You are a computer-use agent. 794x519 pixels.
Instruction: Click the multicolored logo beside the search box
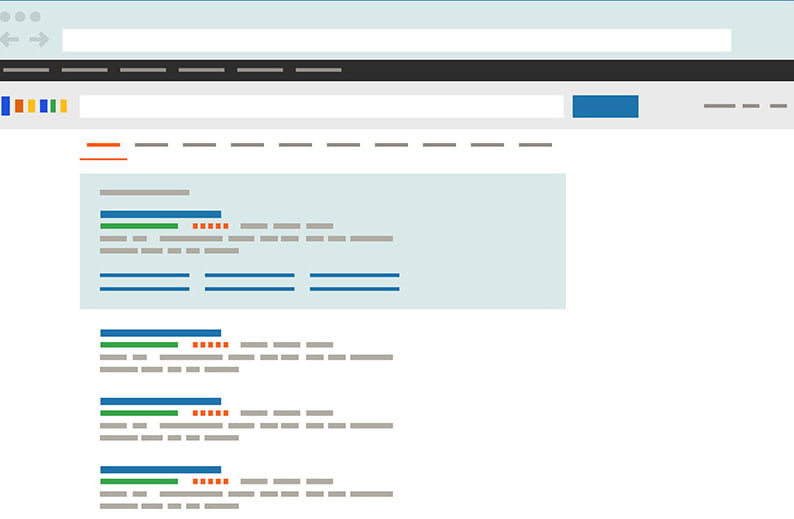point(34,106)
